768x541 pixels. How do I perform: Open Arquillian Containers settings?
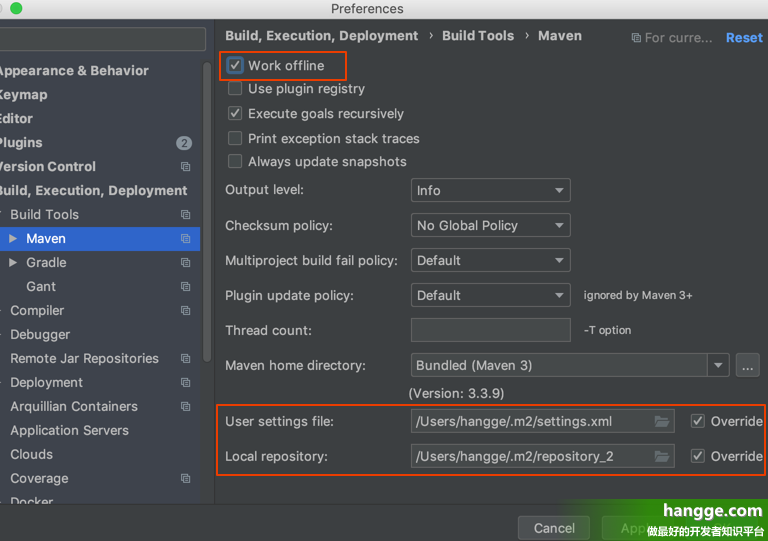pyautogui.click(x=74, y=406)
